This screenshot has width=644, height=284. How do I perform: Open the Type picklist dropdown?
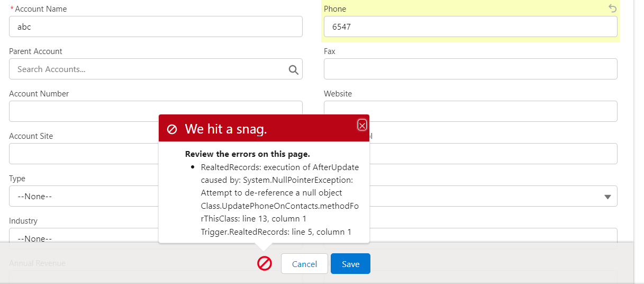point(84,196)
